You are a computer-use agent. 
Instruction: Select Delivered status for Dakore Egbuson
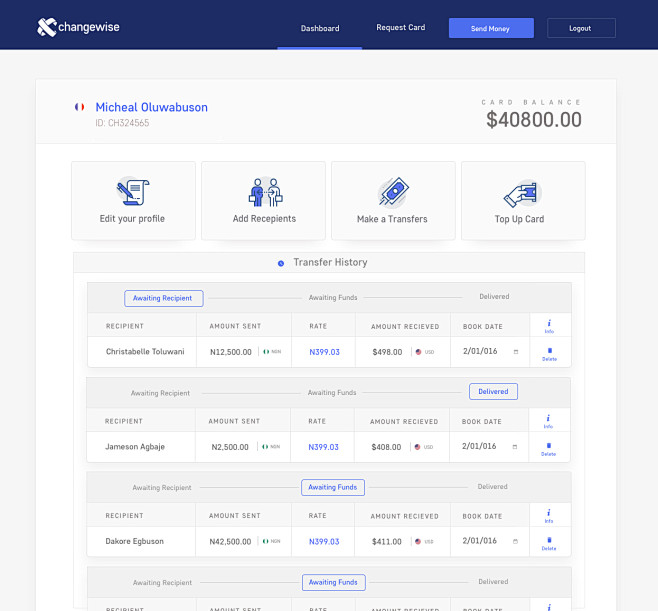492,487
